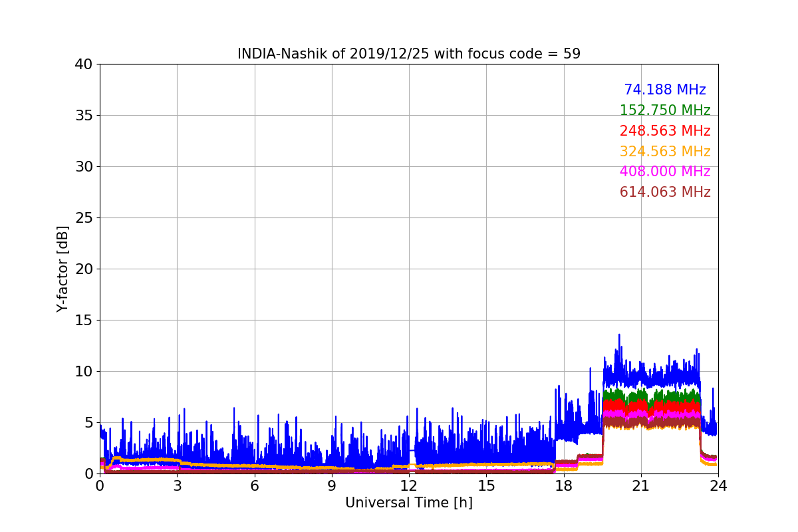Click the x-axis tick label 12

coord(409,486)
